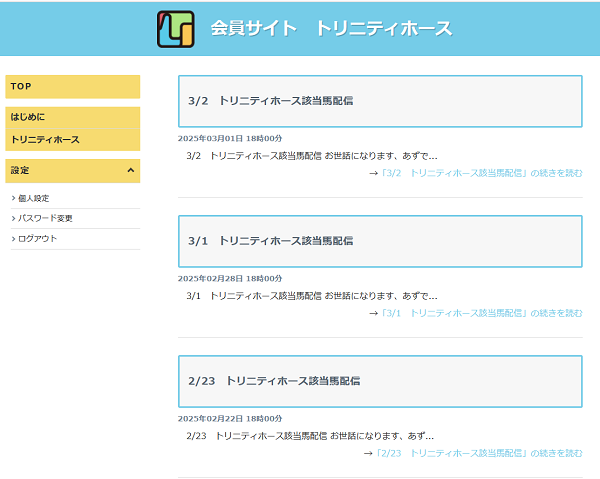
Task: Click the 2025年02月28日 post date
Action: (230, 278)
